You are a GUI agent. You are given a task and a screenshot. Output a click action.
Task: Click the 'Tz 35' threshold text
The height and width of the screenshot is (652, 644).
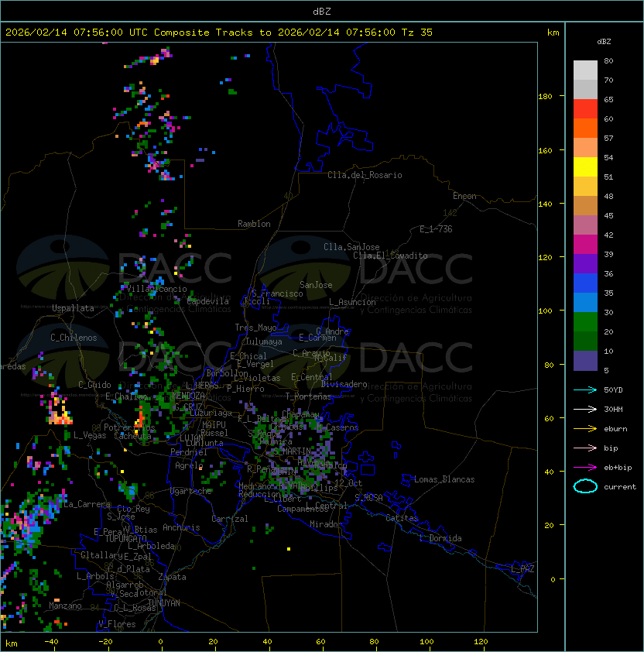point(417,33)
